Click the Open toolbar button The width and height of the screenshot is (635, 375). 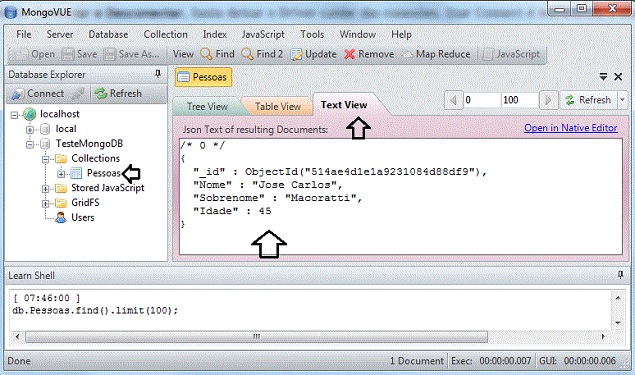pos(36,54)
